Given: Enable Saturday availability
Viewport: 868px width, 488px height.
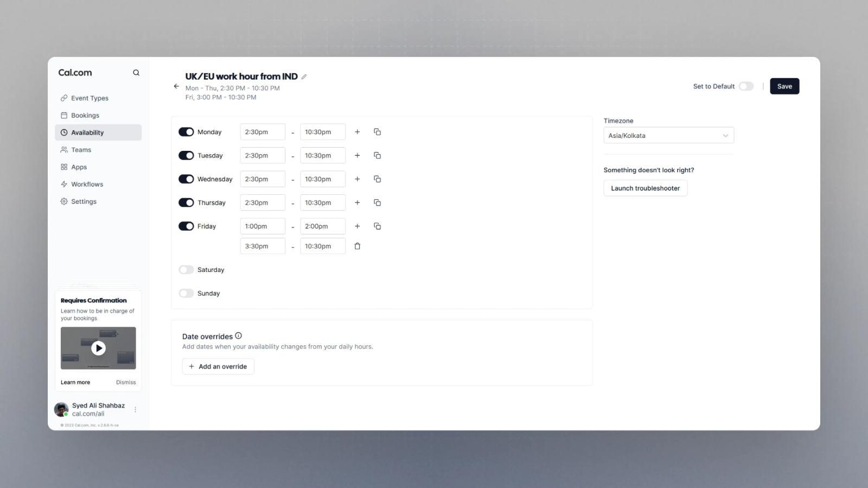Looking at the screenshot, I should [x=186, y=270].
